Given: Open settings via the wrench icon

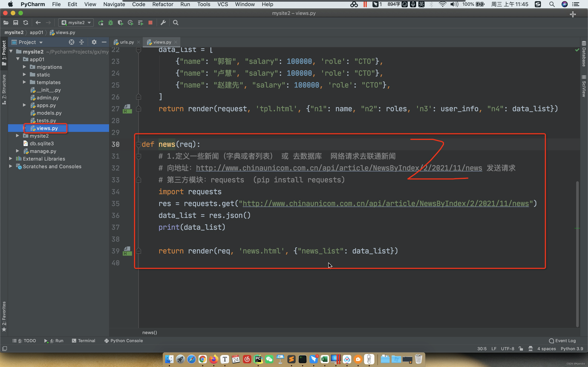Looking at the screenshot, I should click(x=163, y=23).
